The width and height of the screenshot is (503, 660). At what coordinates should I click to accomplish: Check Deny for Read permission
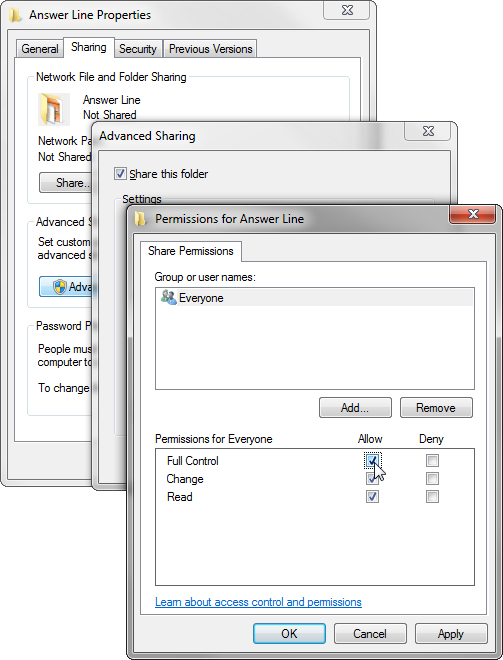432,496
